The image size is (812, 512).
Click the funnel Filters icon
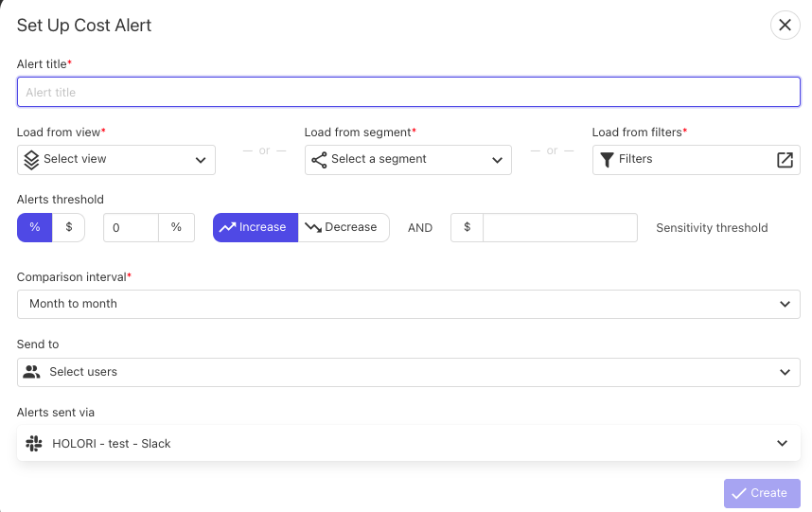click(607, 160)
